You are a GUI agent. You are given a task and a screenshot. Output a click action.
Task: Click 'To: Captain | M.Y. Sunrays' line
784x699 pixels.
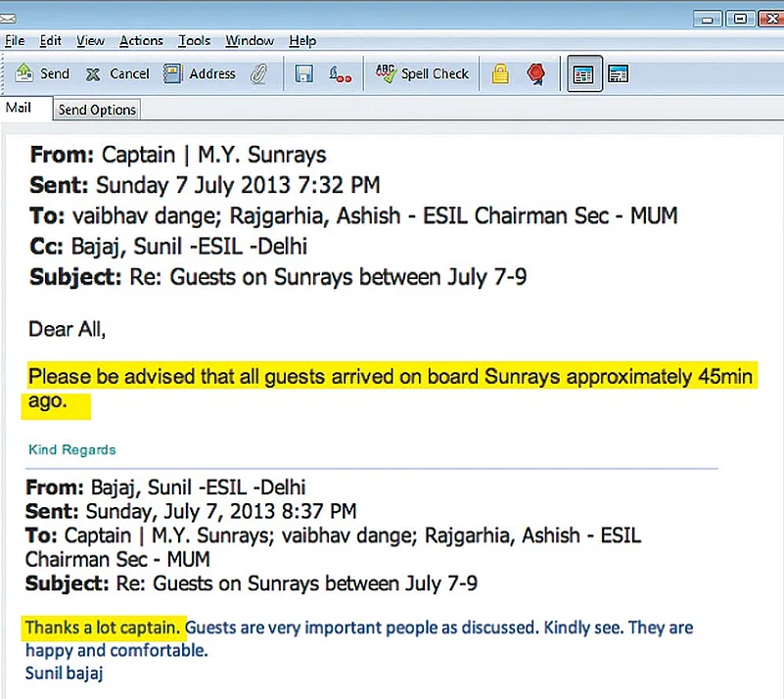333,536
